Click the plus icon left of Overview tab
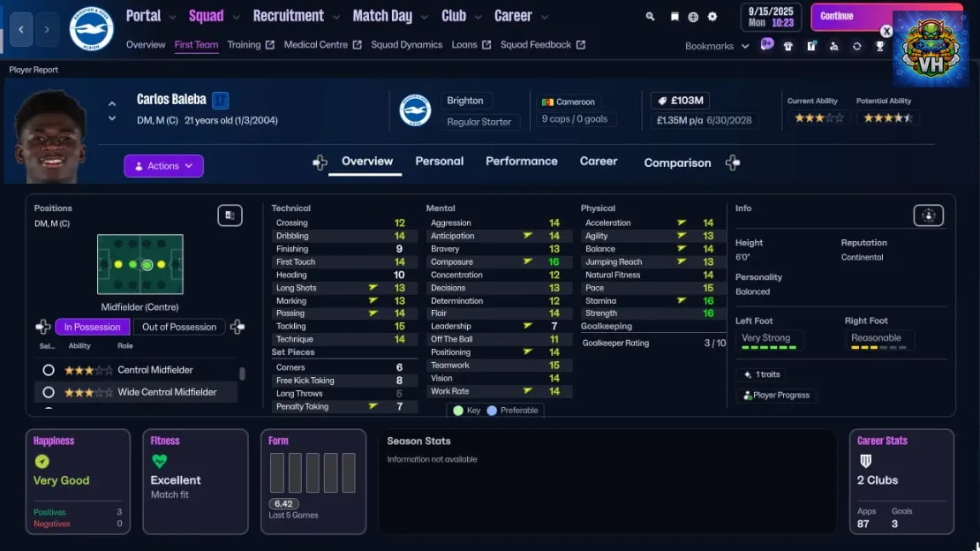The width and height of the screenshot is (980, 551). pos(320,162)
